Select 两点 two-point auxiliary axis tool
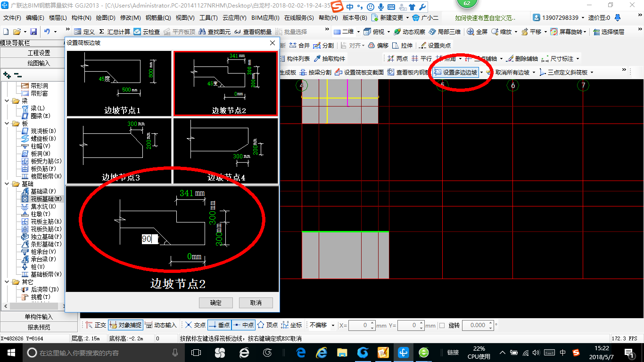The image size is (644, 362). (x=397, y=58)
